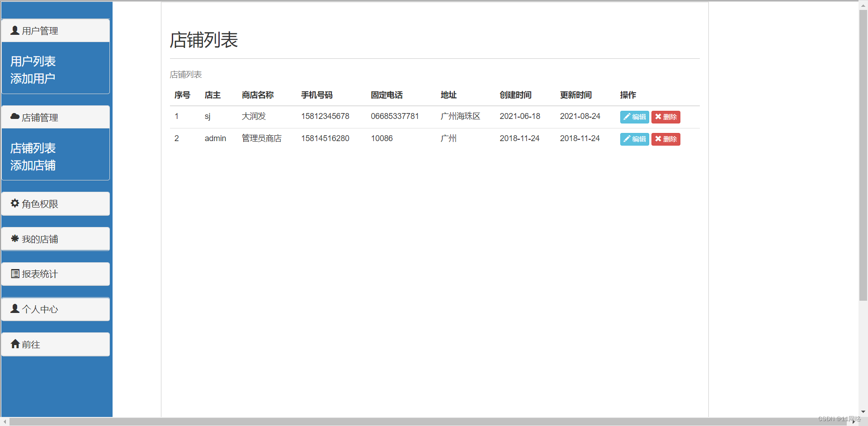Click the asterisk icon beside 我的店铺
Viewport: 868px width, 426px height.
[15, 238]
